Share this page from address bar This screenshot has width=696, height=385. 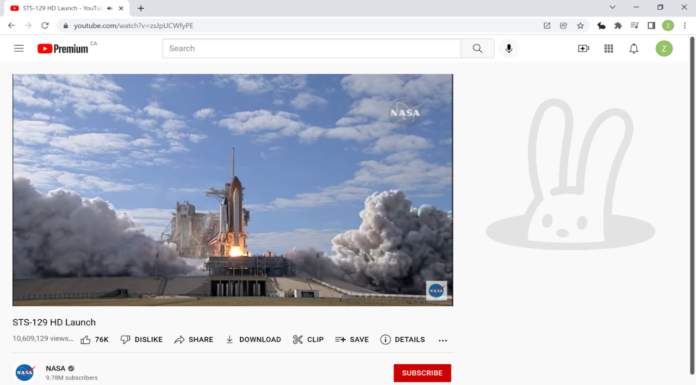coord(563,26)
